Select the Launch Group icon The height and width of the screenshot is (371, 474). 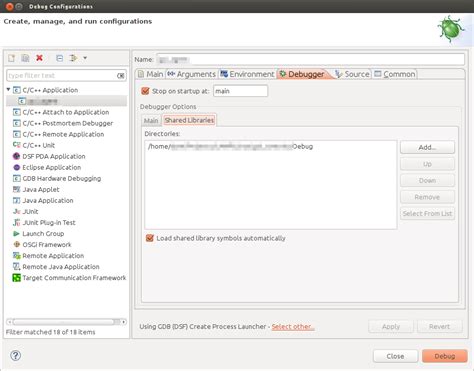coord(17,233)
